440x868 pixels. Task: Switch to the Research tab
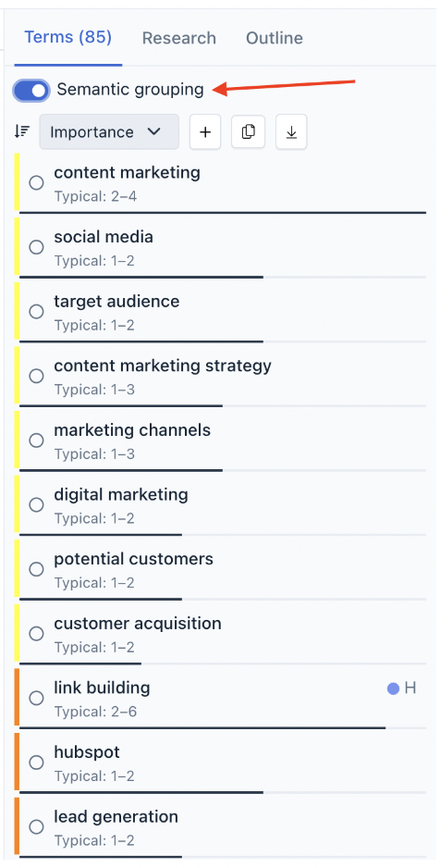(179, 38)
